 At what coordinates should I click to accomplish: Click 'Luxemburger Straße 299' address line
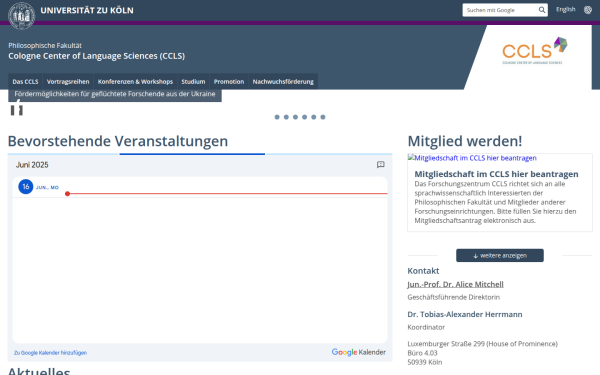482,344
